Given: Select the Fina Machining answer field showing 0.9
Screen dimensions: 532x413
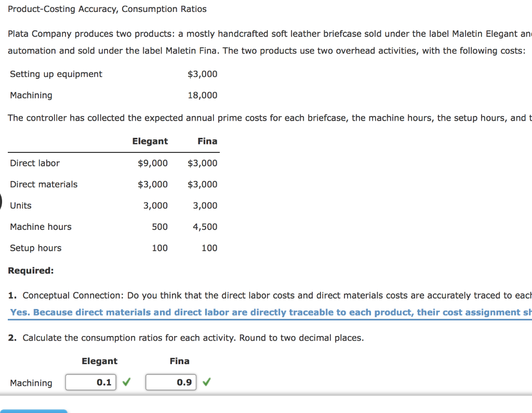Looking at the screenshot, I should (x=171, y=382).
